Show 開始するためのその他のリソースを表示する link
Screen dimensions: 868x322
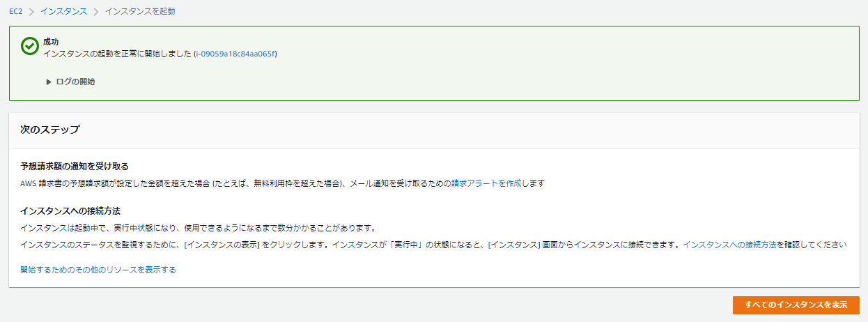point(98,270)
